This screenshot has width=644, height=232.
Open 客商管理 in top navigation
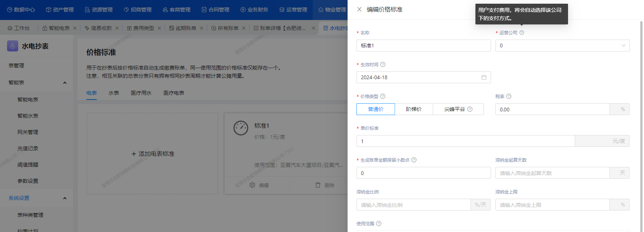click(177, 10)
